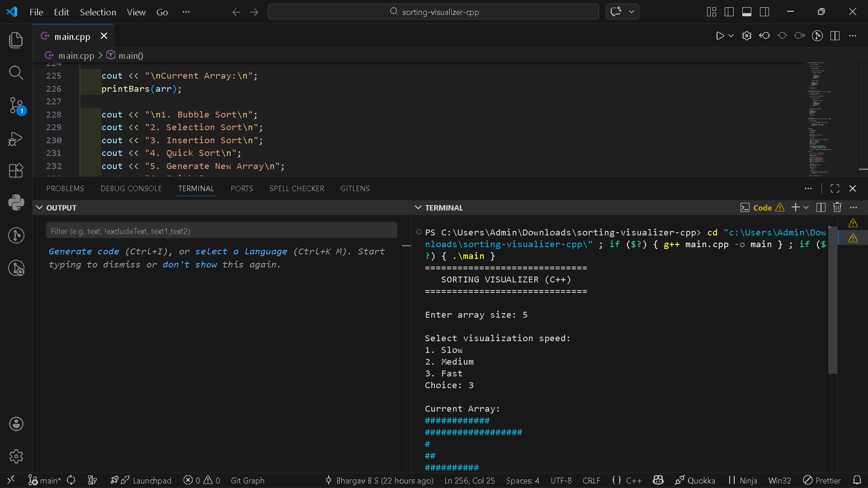The width and height of the screenshot is (868, 488).
Task: Open the Search view in activity bar
Action: (x=16, y=73)
